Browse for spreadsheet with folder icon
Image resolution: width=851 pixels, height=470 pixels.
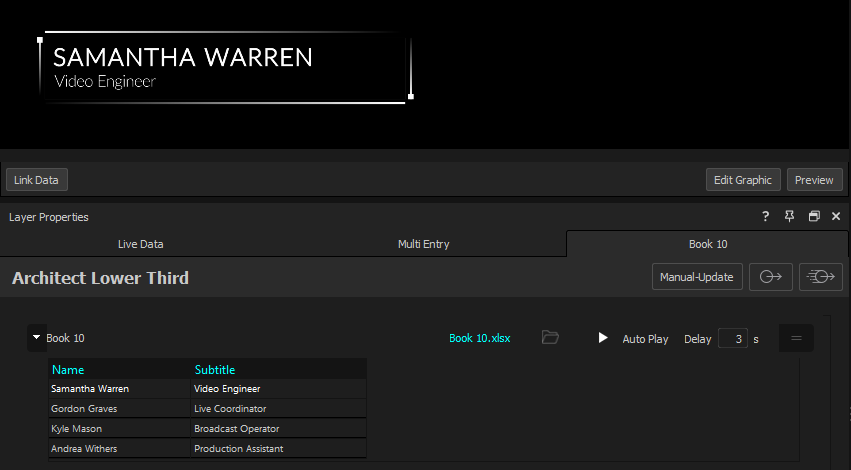pos(550,338)
